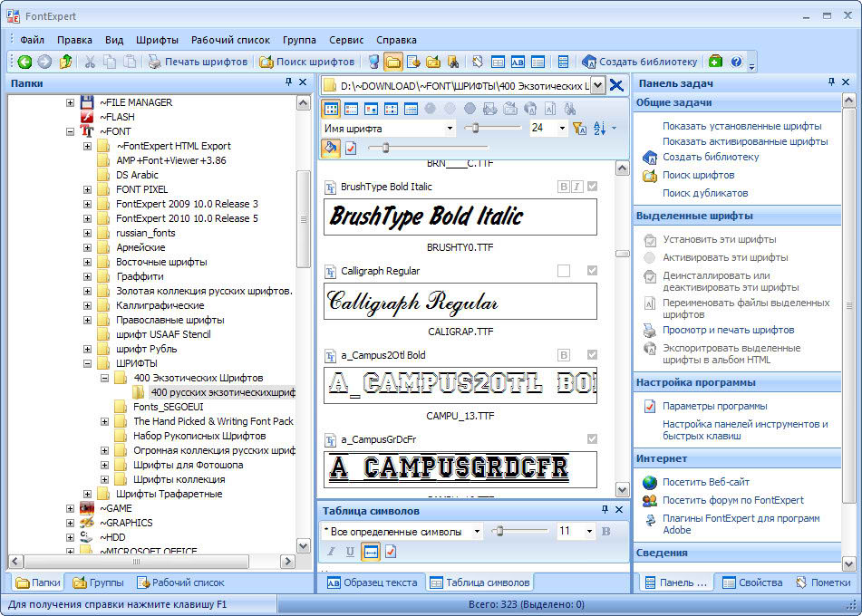
Task: Open help with the blue question icon
Action: tap(737, 62)
